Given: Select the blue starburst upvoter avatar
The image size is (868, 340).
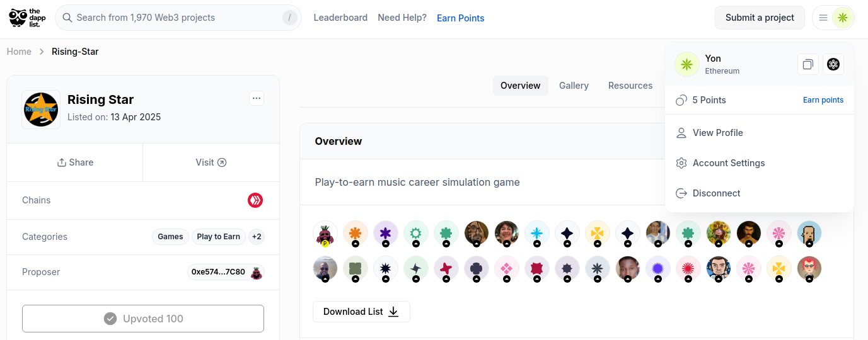Looking at the screenshot, I should (658, 269).
